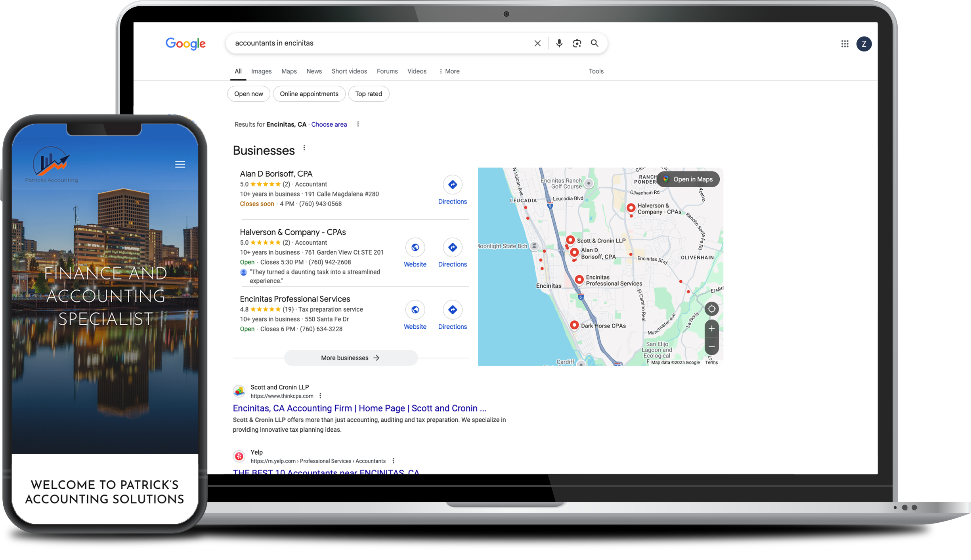Switch to the Short videos tab
This screenshot has width=971, height=560.
point(349,71)
